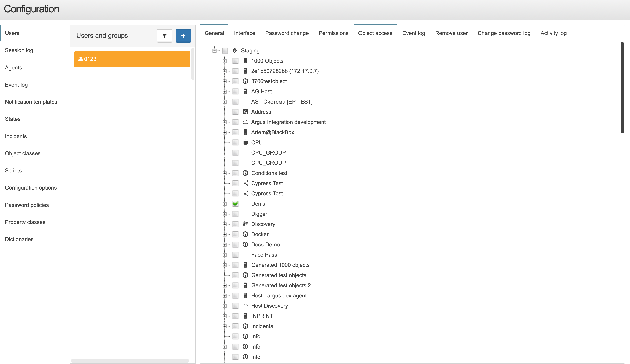The image size is (630, 364).
Task: Click the info icon beside Conditions test
Action: pos(245,173)
